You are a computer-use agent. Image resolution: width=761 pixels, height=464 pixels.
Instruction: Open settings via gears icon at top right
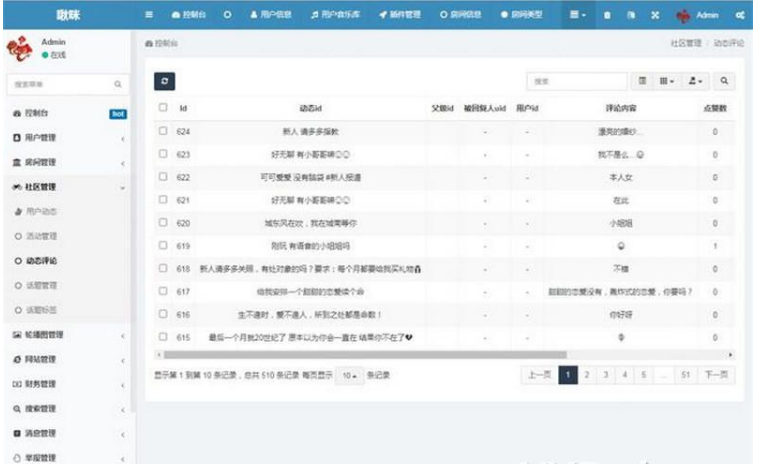[740, 16]
